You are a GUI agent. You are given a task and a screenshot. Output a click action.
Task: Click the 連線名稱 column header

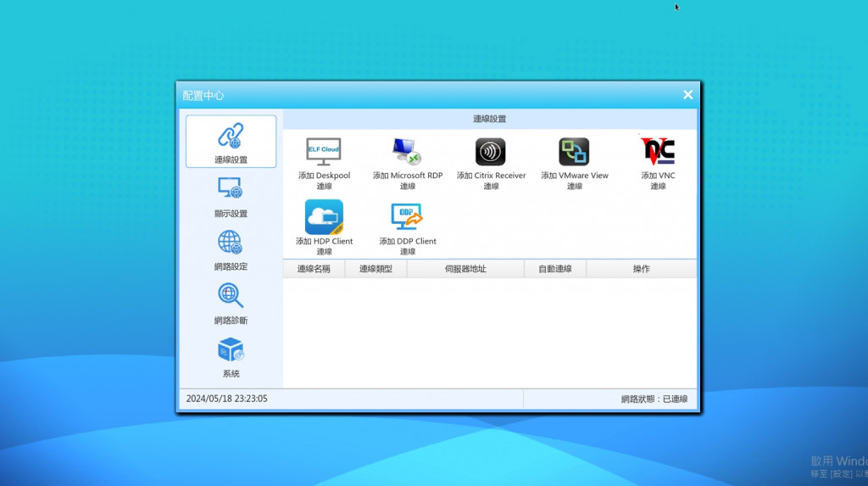[314, 269]
